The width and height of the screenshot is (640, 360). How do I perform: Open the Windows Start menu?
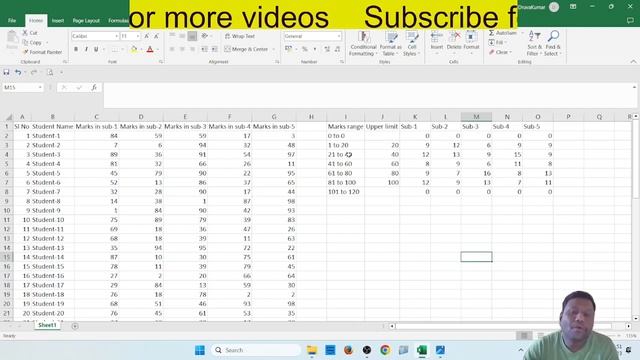point(200,350)
